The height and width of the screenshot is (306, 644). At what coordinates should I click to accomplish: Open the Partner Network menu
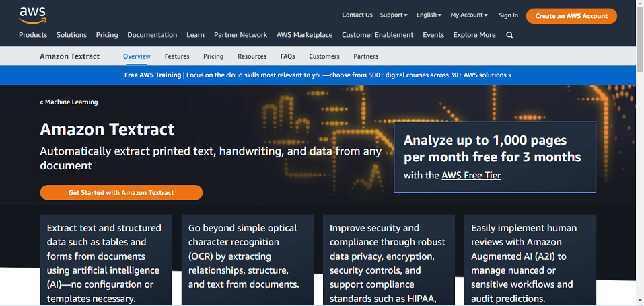coord(241,35)
